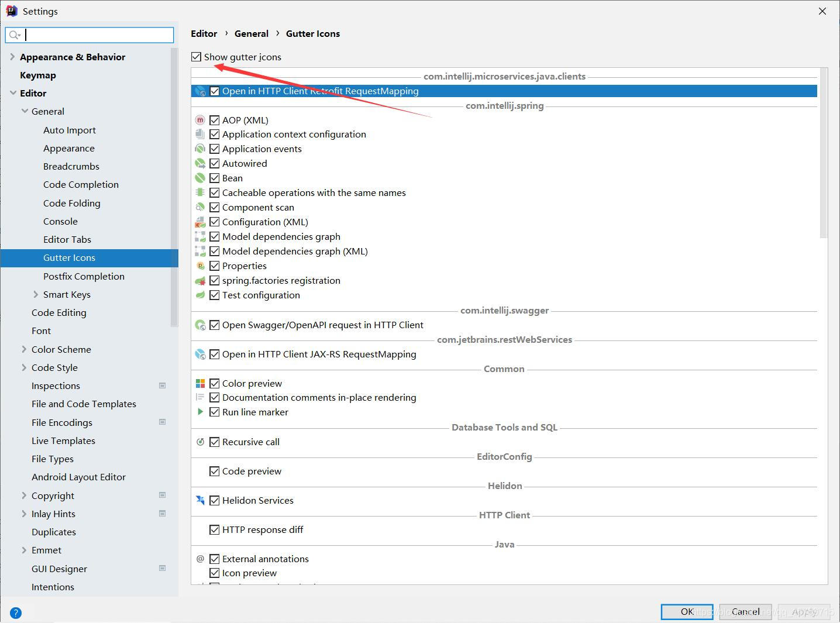The image size is (840, 623).
Task: Select the Live Templates page
Action: pos(63,440)
